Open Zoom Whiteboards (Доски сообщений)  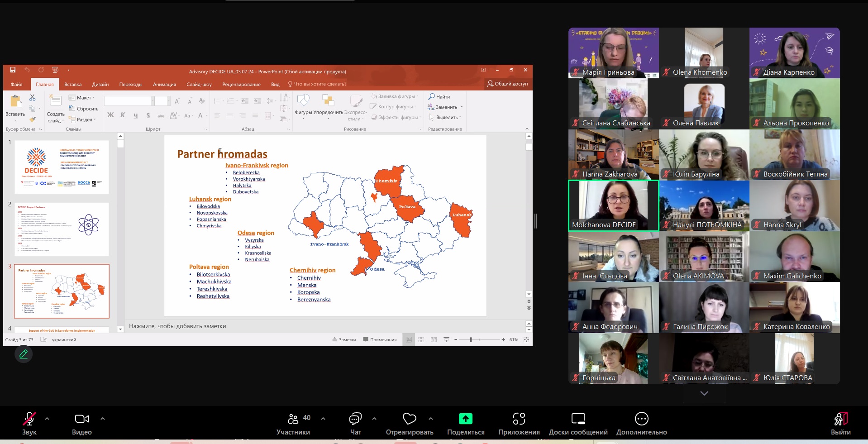pyautogui.click(x=578, y=424)
